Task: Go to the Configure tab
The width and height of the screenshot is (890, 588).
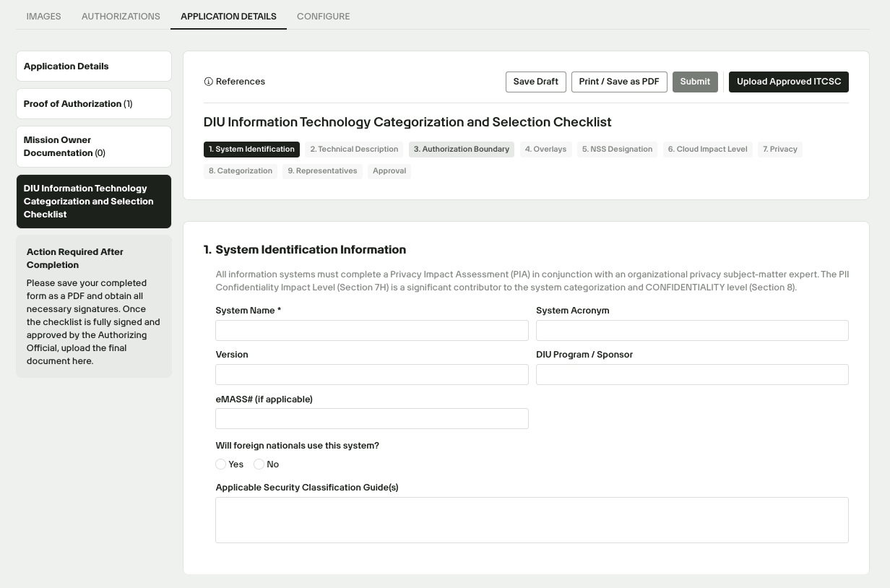Action: click(323, 16)
